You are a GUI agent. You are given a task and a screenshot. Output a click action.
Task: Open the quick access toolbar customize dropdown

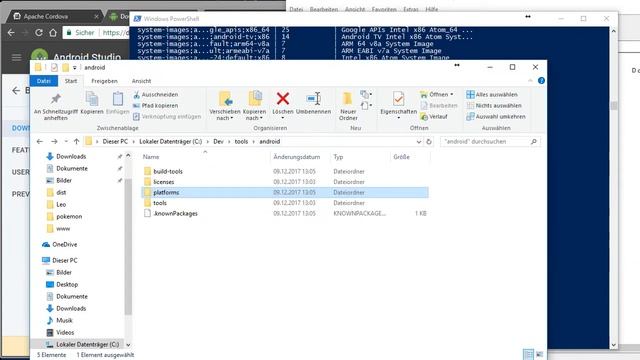tap(74, 68)
